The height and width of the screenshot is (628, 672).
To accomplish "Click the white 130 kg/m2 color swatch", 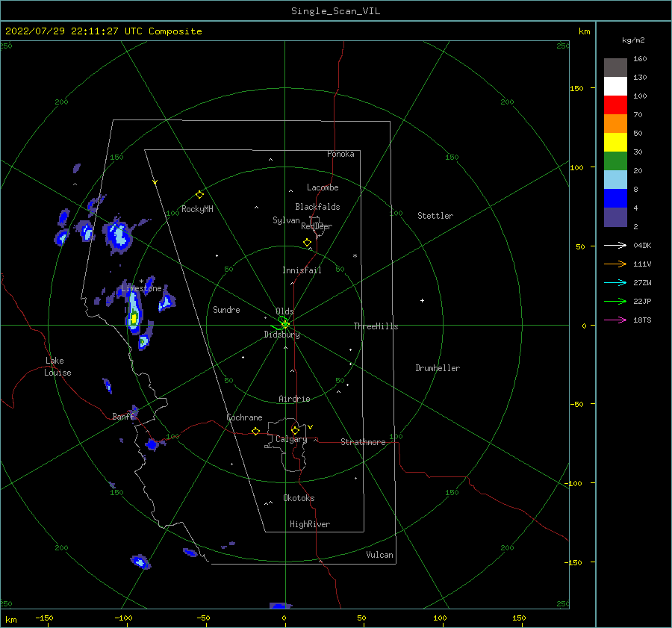I will (615, 87).
